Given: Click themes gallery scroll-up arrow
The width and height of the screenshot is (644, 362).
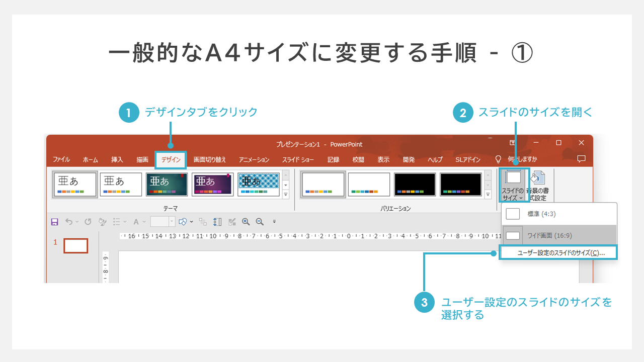Looking at the screenshot, I should pos(286,175).
